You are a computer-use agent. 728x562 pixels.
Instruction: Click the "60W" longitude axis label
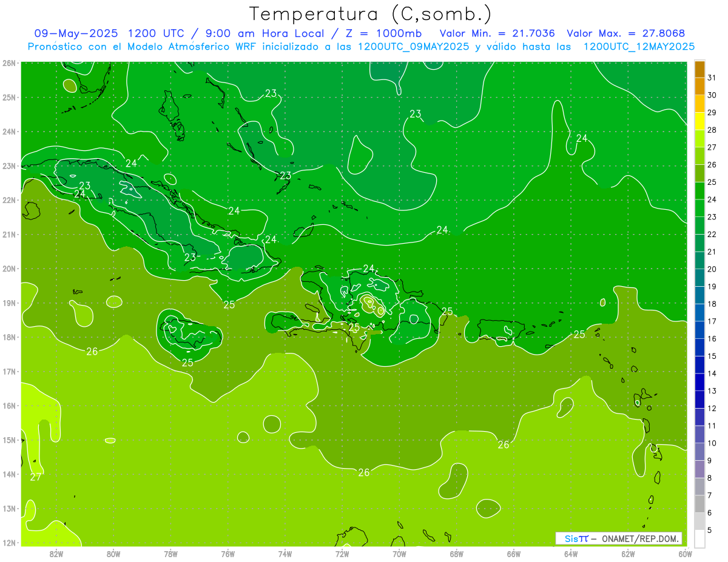pos(685,554)
